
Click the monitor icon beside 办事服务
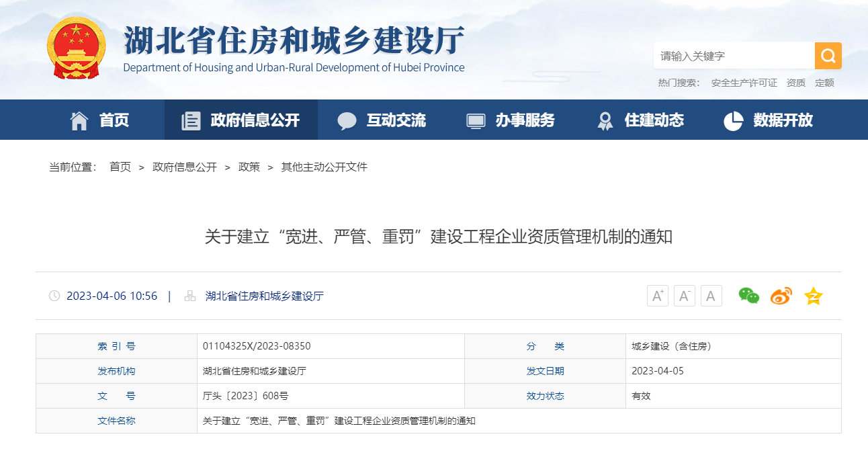(x=476, y=121)
